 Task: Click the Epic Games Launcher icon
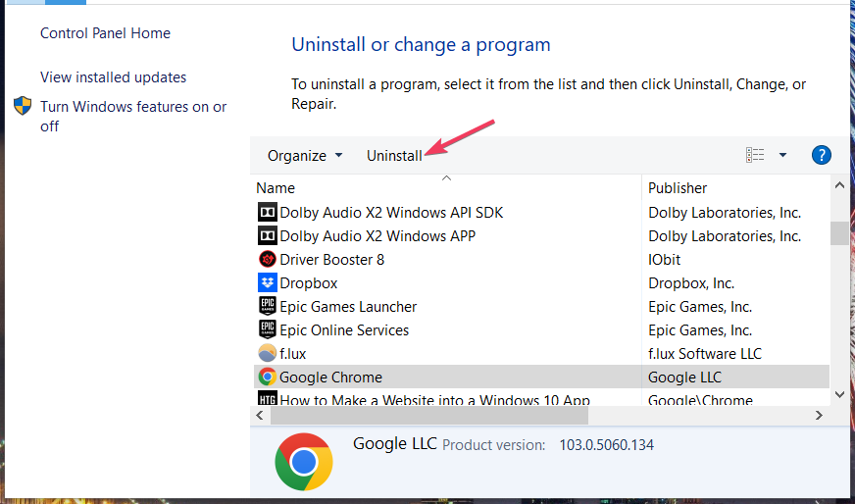point(267,306)
